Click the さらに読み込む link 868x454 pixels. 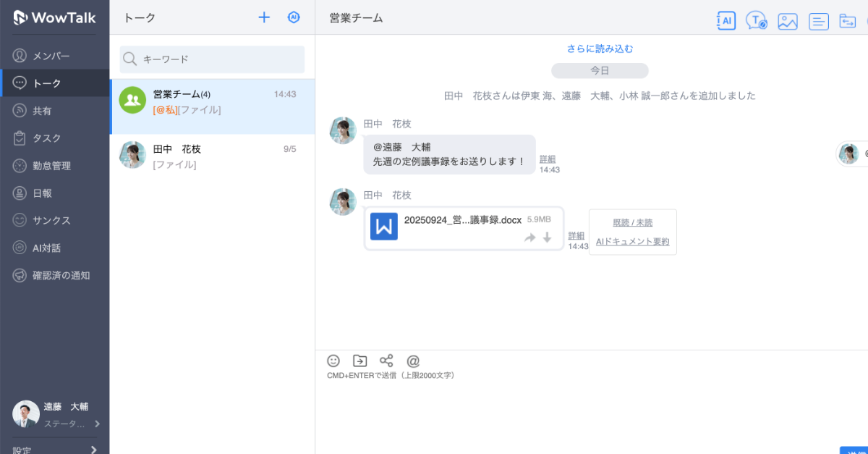pos(600,49)
